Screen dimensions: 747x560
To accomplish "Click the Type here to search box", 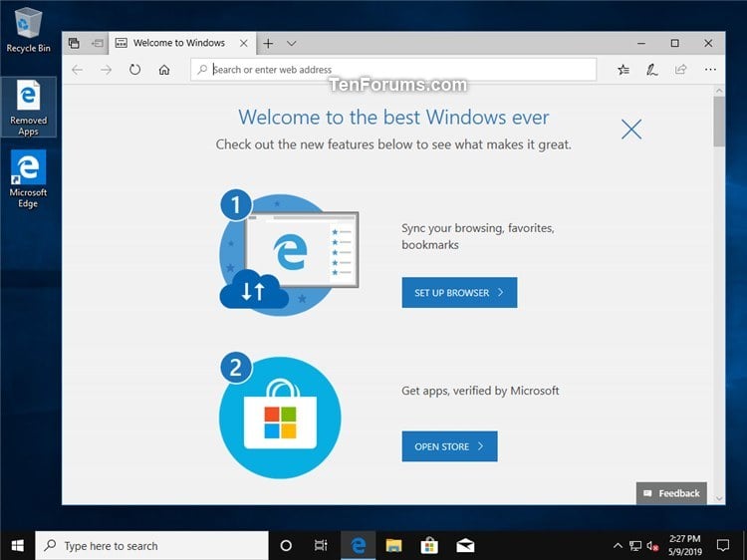I will pyautogui.click(x=152, y=546).
